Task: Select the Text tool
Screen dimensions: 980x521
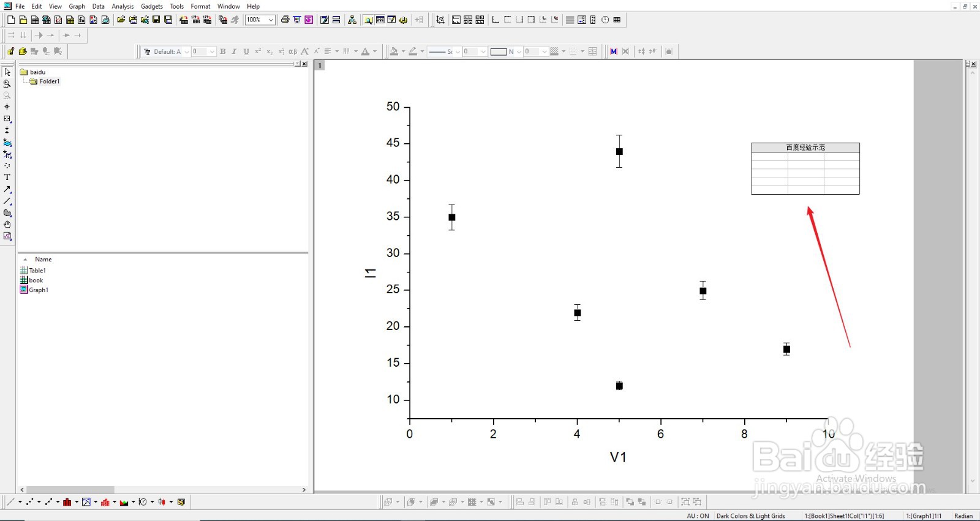Action: click(x=7, y=178)
